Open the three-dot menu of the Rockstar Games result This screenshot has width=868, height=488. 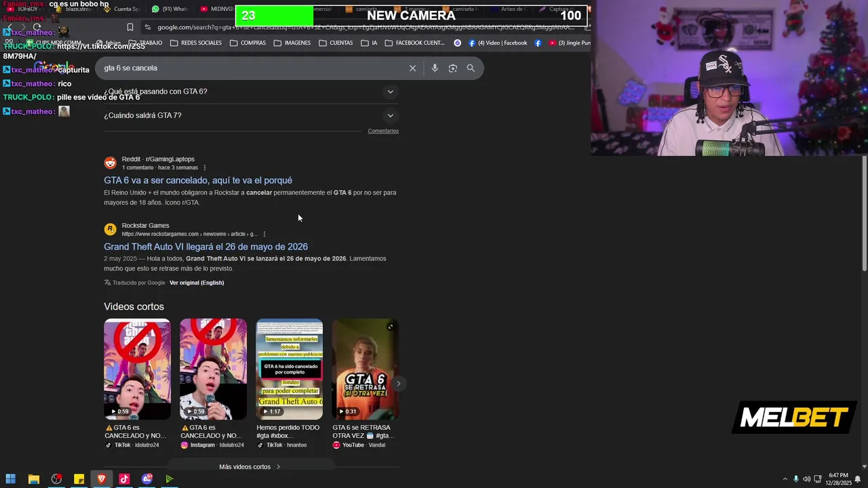264,234
